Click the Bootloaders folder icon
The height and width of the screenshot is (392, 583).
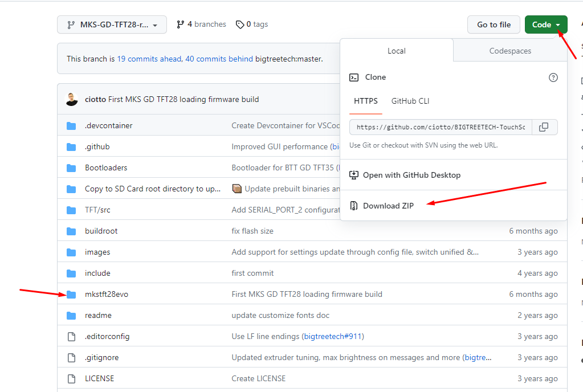pos(71,168)
